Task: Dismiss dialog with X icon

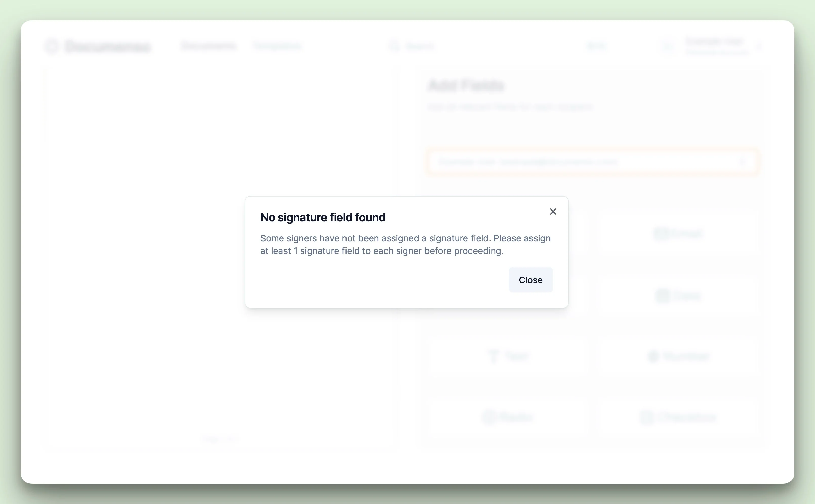Action: (x=553, y=211)
